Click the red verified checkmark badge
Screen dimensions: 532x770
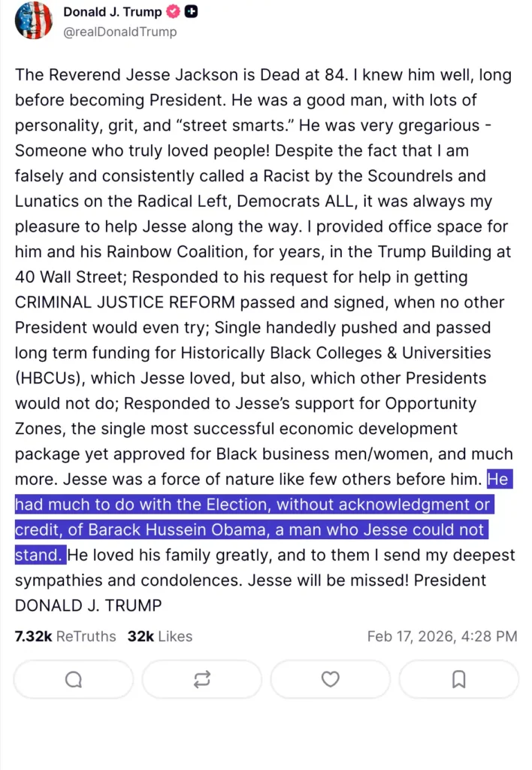click(x=174, y=12)
